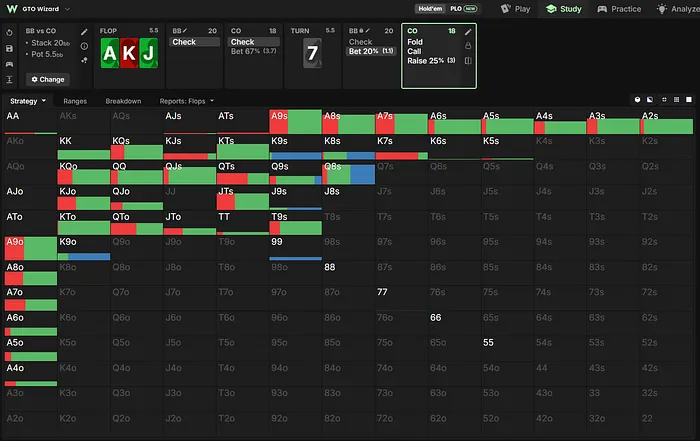Switch to the Breakdown tab
The width and height of the screenshot is (700, 441).
tap(123, 101)
